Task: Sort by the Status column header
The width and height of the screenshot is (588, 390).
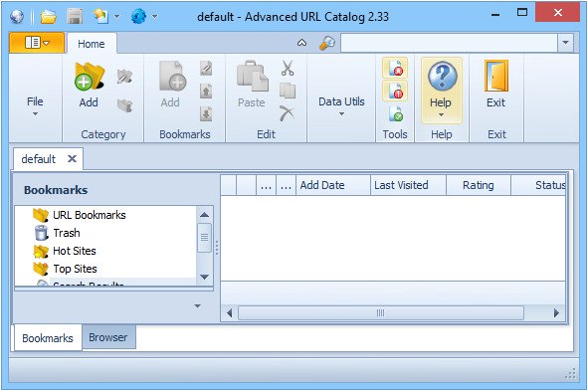Action: pyautogui.click(x=538, y=185)
